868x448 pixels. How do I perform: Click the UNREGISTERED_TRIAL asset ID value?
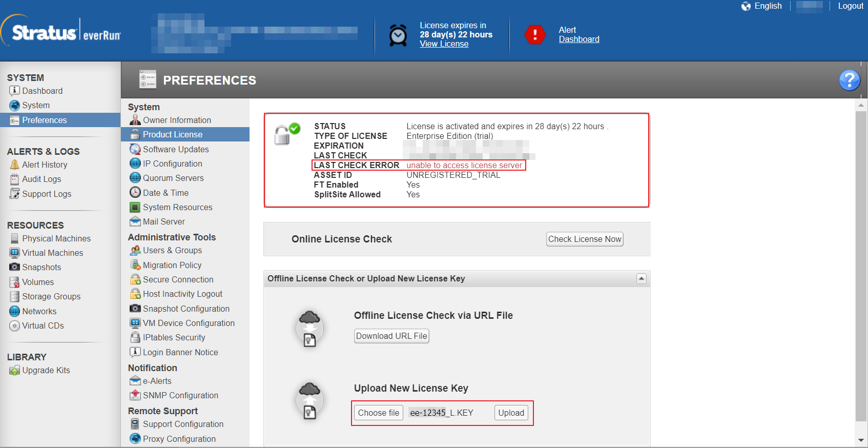click(453, 175)
